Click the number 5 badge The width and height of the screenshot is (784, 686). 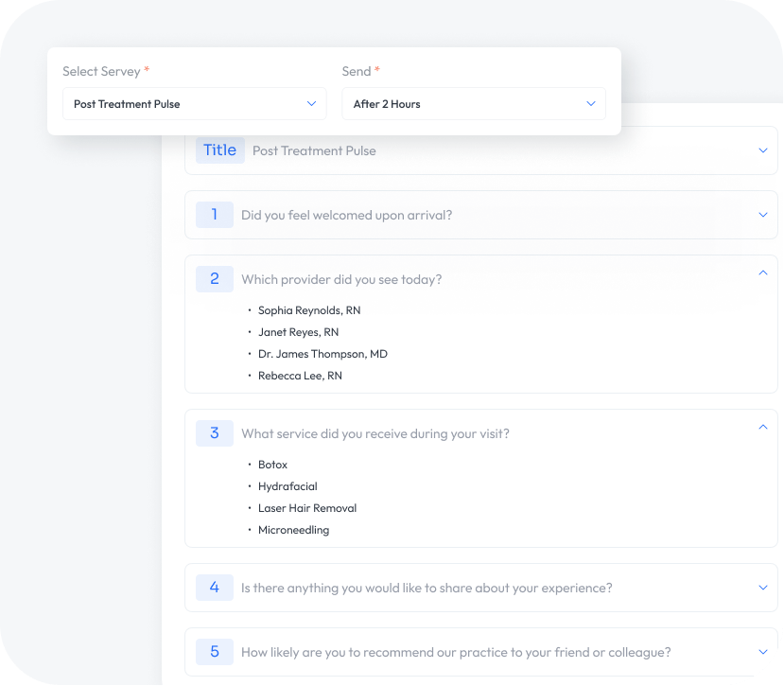pyautogui.click(x=215, y=652)
